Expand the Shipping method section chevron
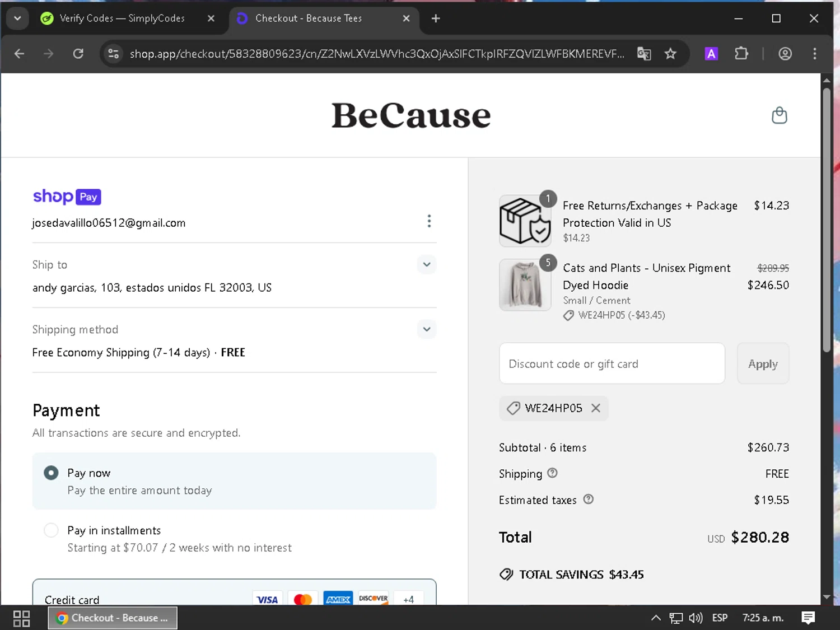 coord(427,329)
